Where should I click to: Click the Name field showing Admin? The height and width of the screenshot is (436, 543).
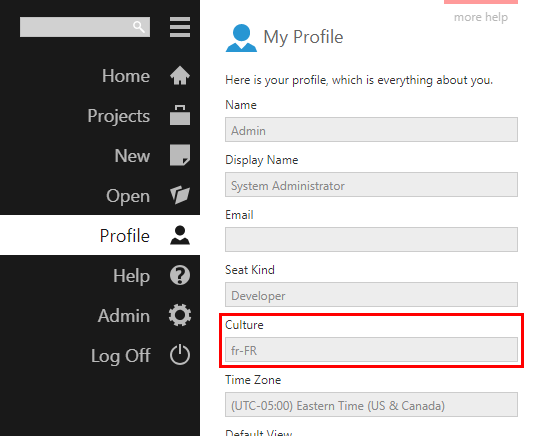(371, 130)
